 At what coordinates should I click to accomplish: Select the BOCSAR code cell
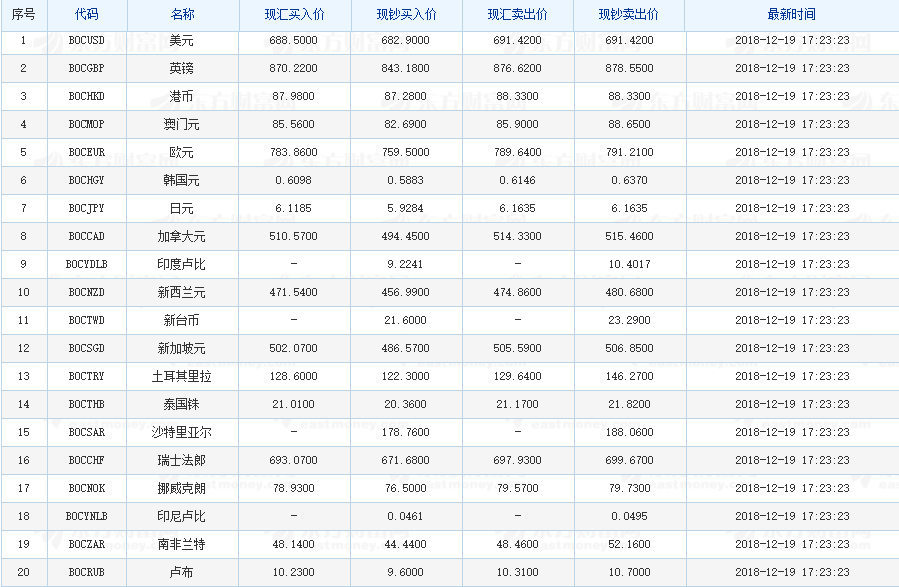click(x=87, y=433)
